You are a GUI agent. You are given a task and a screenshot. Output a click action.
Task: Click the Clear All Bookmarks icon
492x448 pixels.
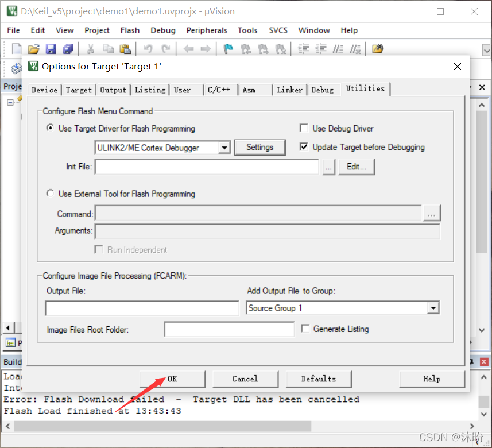pos(280,49)
